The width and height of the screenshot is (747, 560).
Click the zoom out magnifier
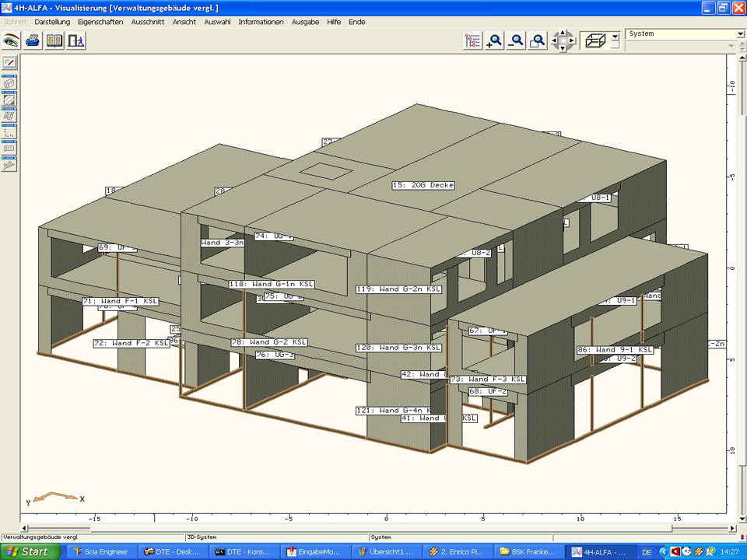(x=516, y=41)
